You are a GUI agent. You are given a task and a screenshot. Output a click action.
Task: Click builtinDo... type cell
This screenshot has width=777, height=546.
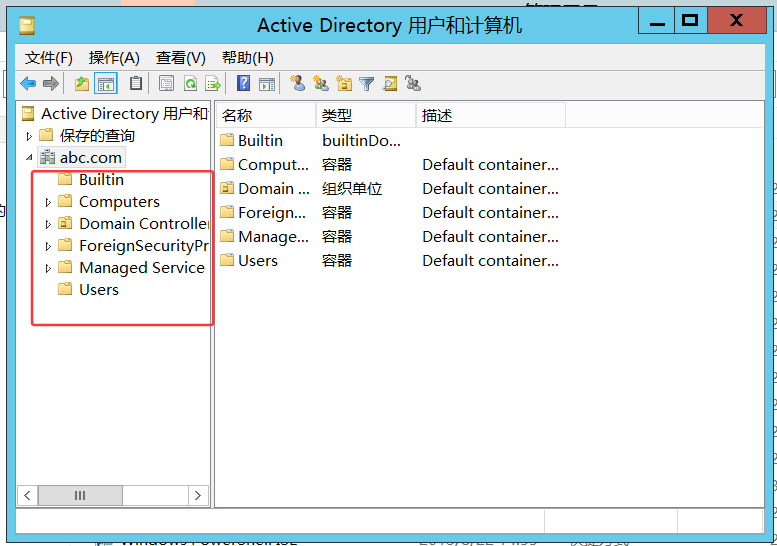[361, 141]
